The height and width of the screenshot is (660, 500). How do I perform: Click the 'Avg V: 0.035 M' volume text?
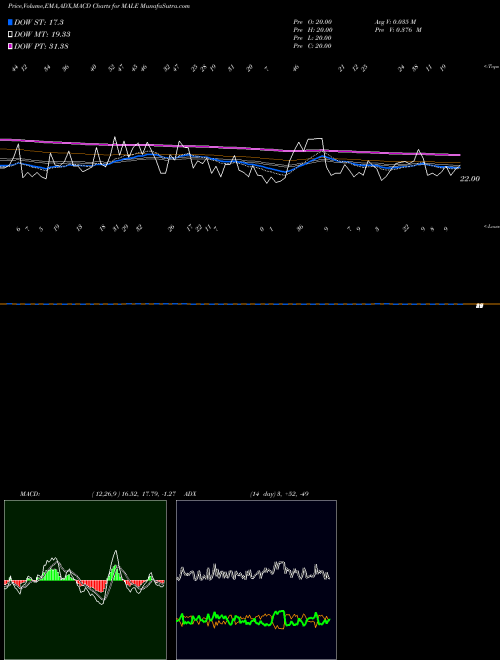396,22
